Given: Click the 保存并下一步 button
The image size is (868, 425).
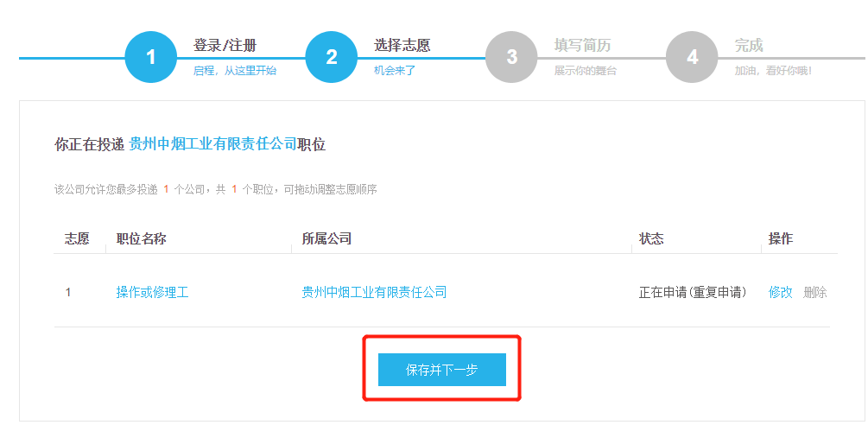Looking at the screenshot, I should [441, 370].
